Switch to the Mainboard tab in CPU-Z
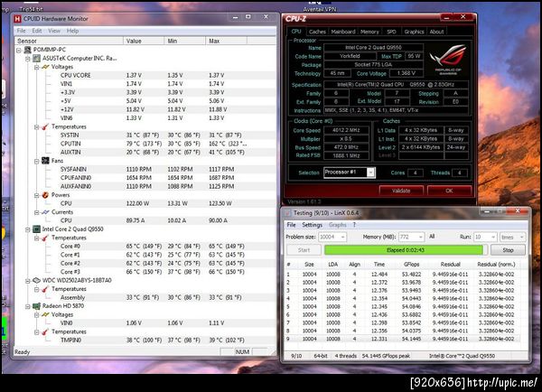 [343, 32]
